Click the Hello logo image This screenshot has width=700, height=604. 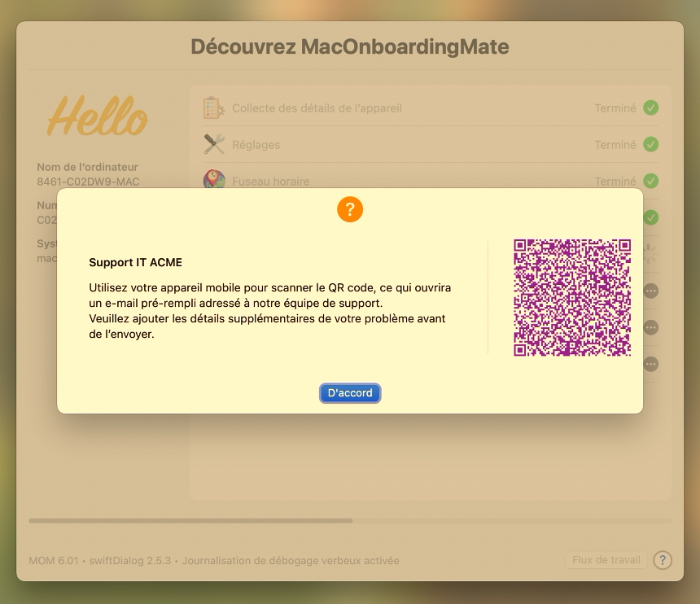(98, 116)
